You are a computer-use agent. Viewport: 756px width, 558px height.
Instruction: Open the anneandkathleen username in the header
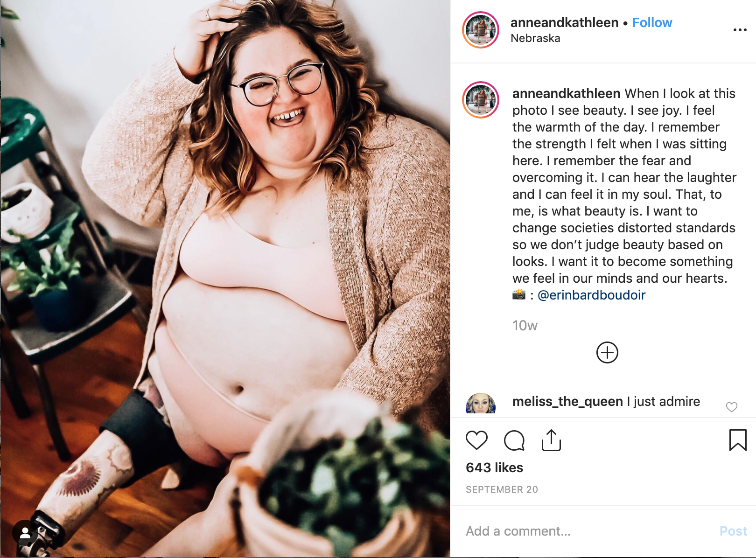(x=564, y=22)
